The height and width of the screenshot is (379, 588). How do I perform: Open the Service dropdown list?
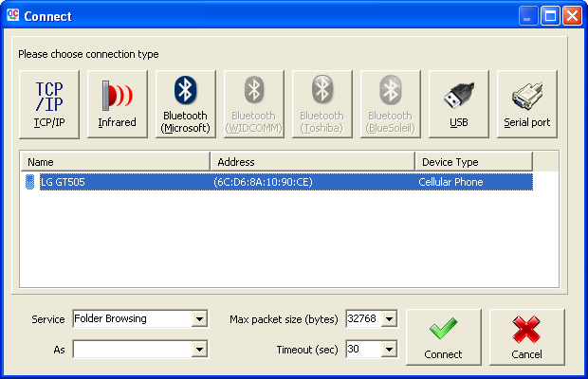[x=199, y=319]
